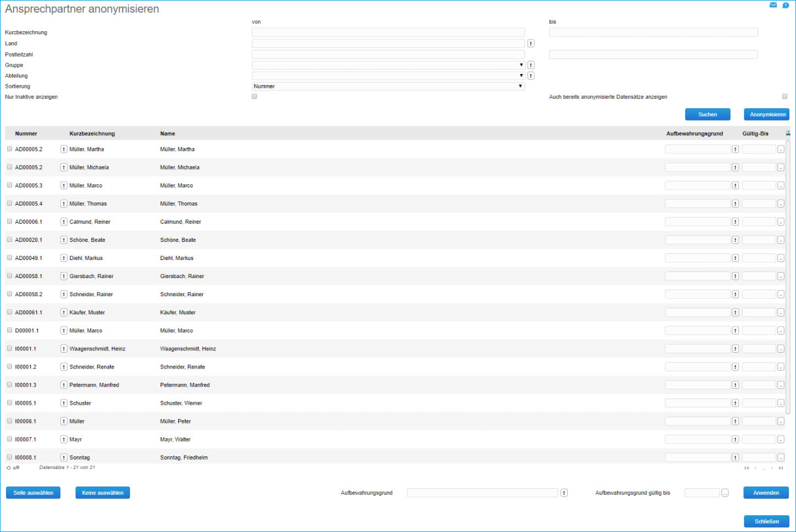Open Aufbewahrungsgrund lookup in Müller, Michaela row
This screenshot has width=796, height=532.
(x=735, y=167)
